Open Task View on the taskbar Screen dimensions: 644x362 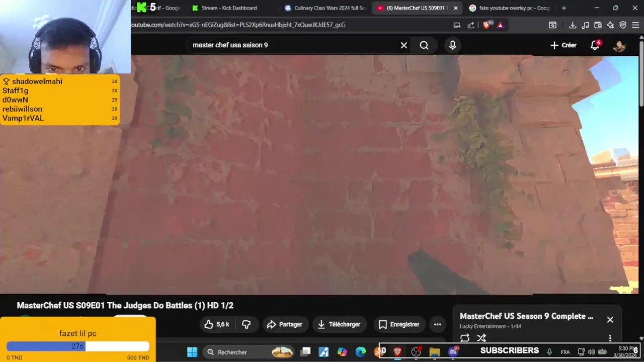(x=305, y=352)
